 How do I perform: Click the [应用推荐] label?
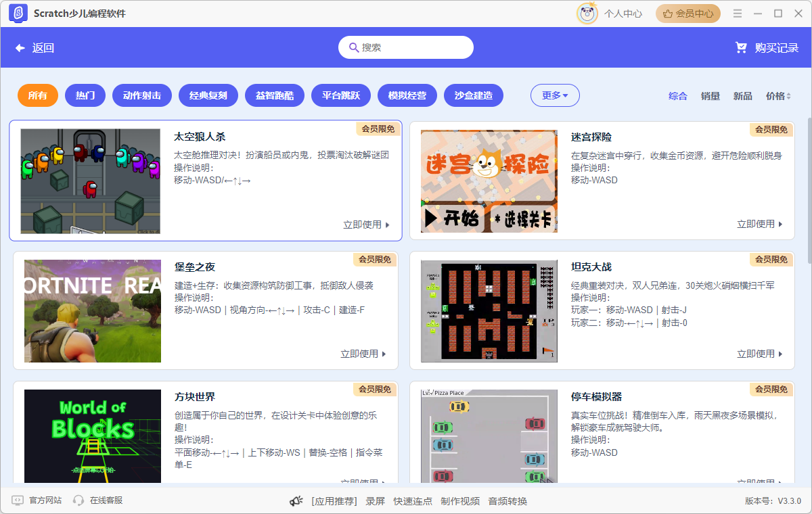(x=334, y=501)
